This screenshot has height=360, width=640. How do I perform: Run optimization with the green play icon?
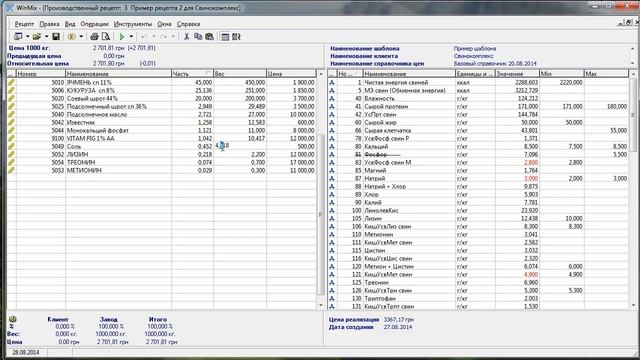(x=122, y=37)
